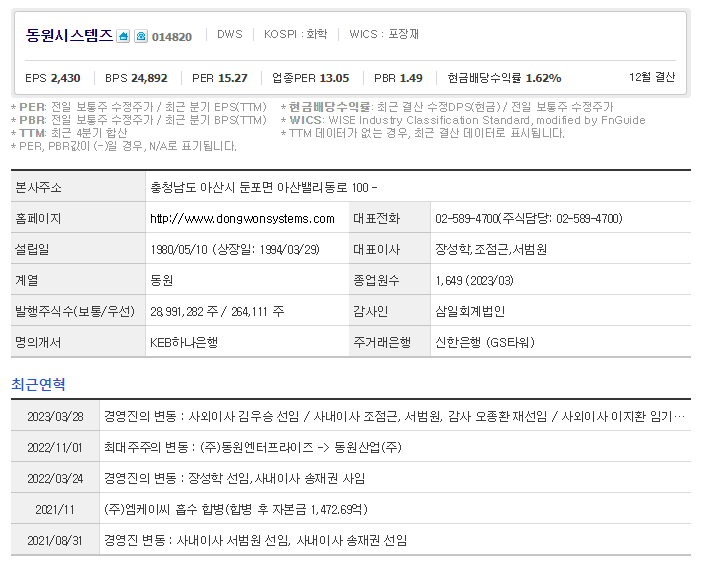Image resolution: width=701 pixels, height=569 pixels.
Task: Click the 2022/11/01 history date
Action: point(55,447)
